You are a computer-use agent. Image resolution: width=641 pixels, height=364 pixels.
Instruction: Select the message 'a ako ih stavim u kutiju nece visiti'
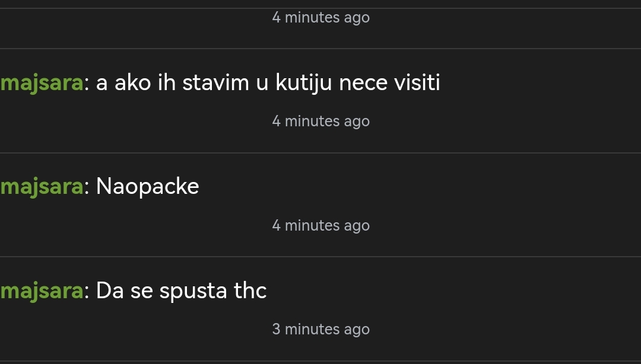point(268,83)
